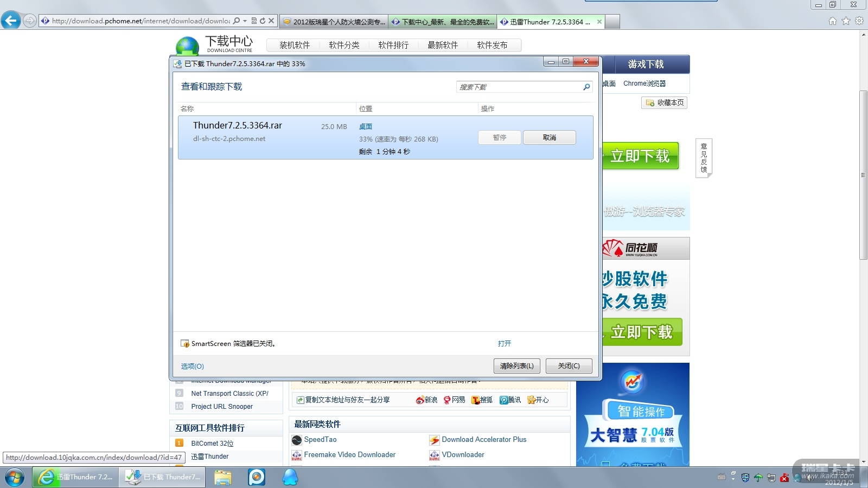
Task: Click the 收藏本页 button
Action: tap(665, 102)
